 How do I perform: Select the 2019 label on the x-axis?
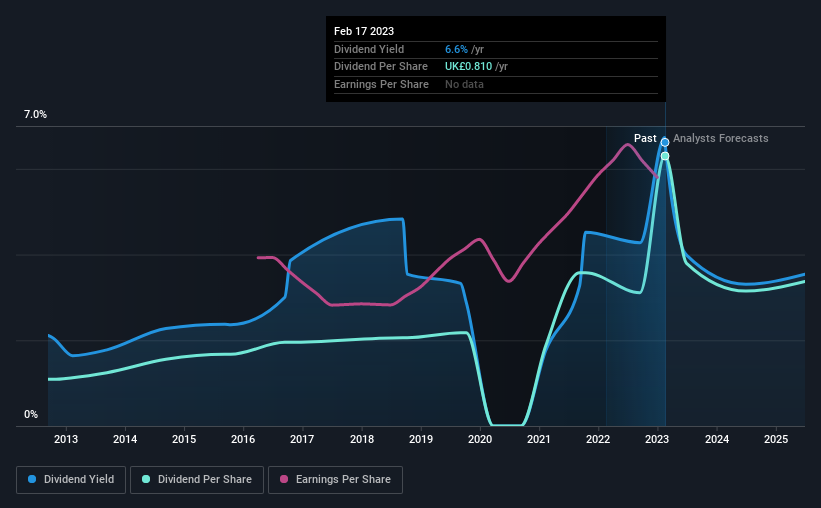(420, 439)
